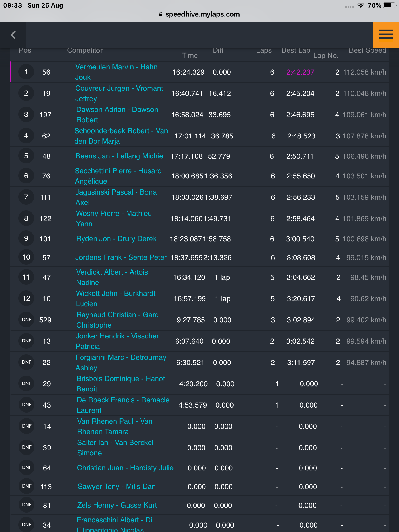Go back using the left chevron arrow
Image resolution: width=399 pixels, height=532 pixels.
point(13,35)
